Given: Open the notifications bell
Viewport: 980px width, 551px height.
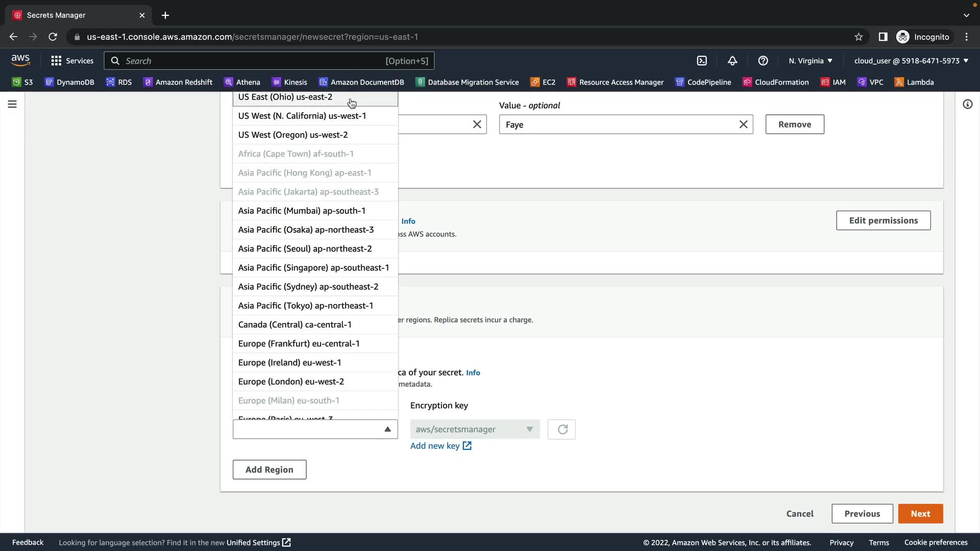Looking at the screenshot, I should pos(732,61).
